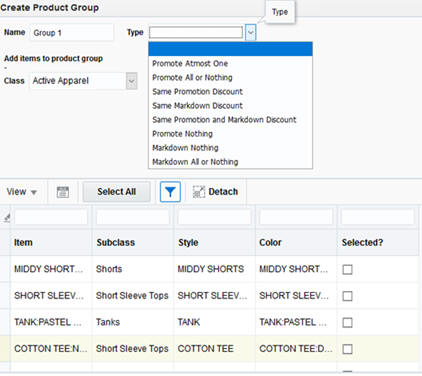Tick the checkbox in the Tanks row
422x376 pixels.
[x=347, y=322]
